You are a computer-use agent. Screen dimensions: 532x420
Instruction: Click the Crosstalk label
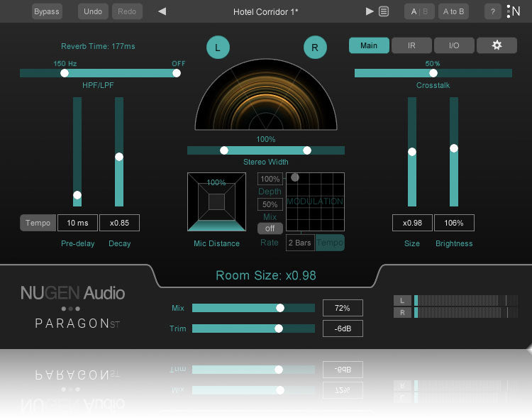433,85
